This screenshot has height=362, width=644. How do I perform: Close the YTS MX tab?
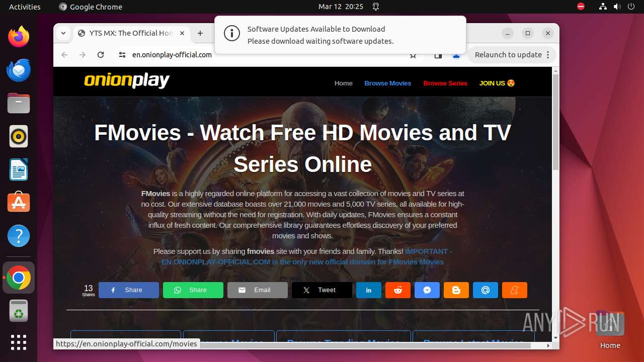coord(182,33)
